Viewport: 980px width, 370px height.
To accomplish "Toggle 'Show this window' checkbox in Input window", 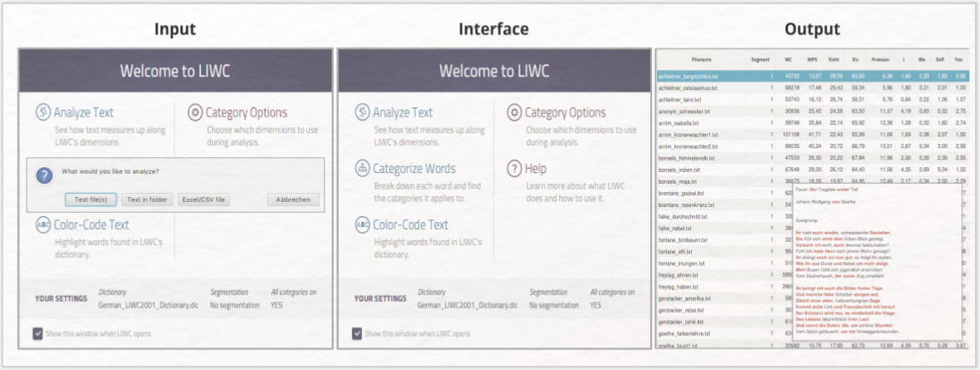I will coord(37,333).
